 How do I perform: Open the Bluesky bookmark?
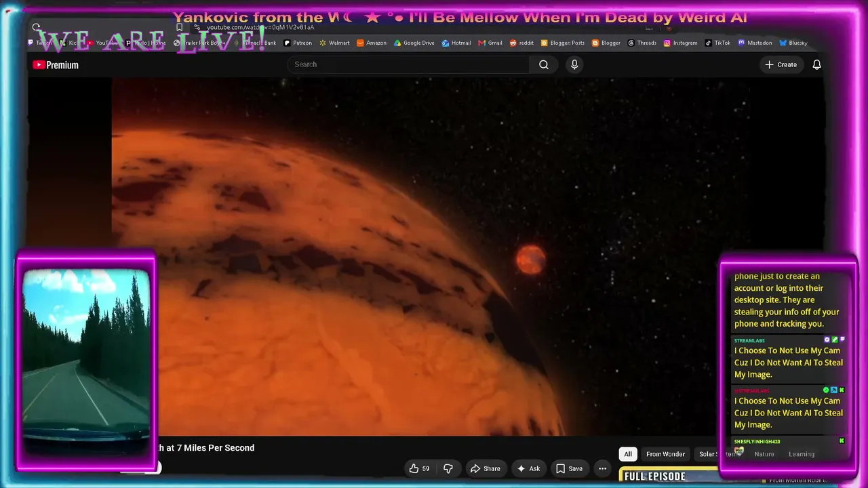[793, 43]
